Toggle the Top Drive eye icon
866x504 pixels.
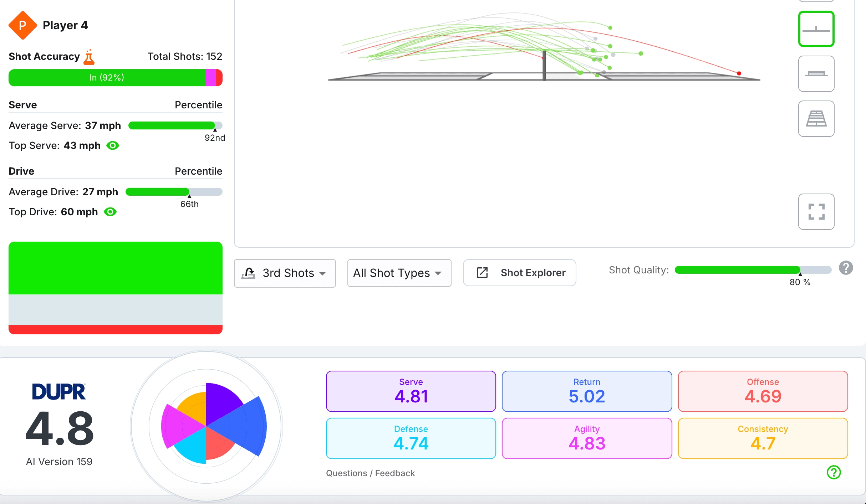(x=110, y=212)
